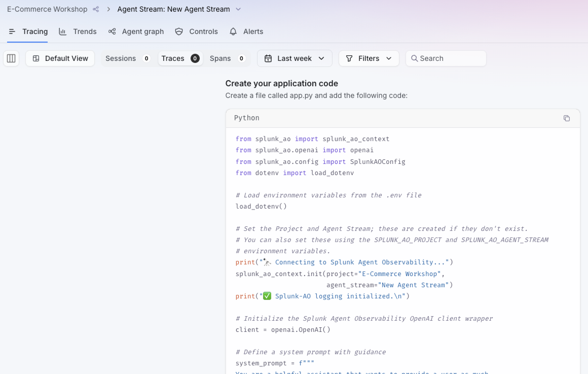Click the "Create a file called app.py" instruction text
The image size is (588, 374).
click(x=316, y=96)
